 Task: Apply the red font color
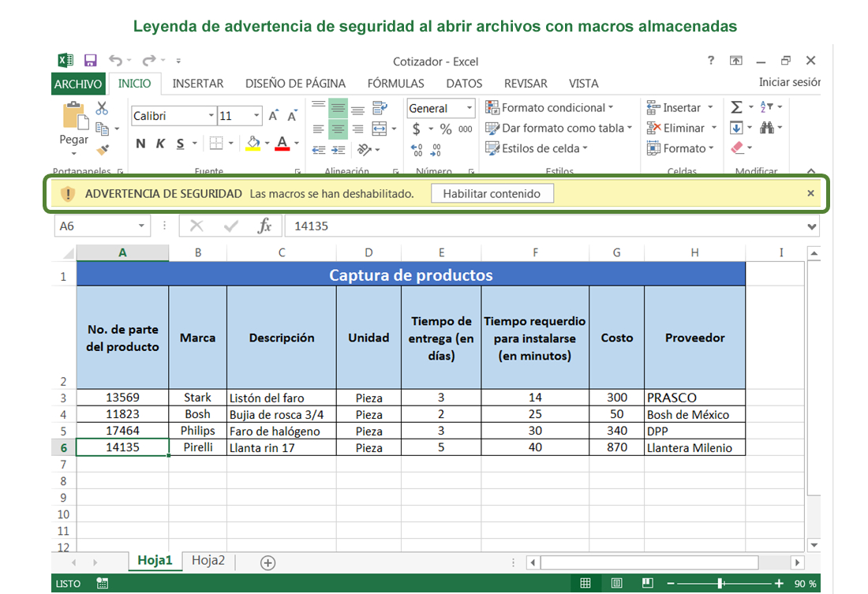tap(282, 144)
